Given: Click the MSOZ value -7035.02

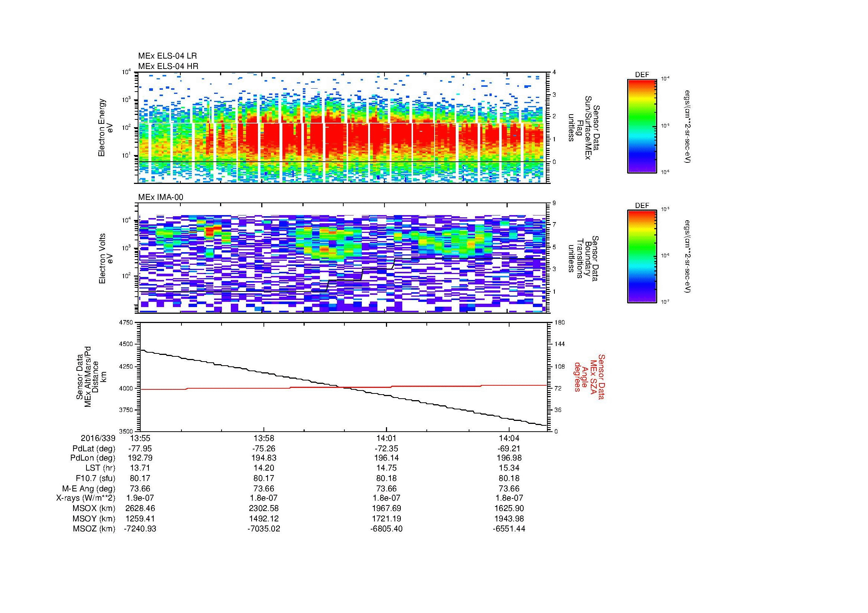Looking at the screenshot, I should click(x=263, y=529).
